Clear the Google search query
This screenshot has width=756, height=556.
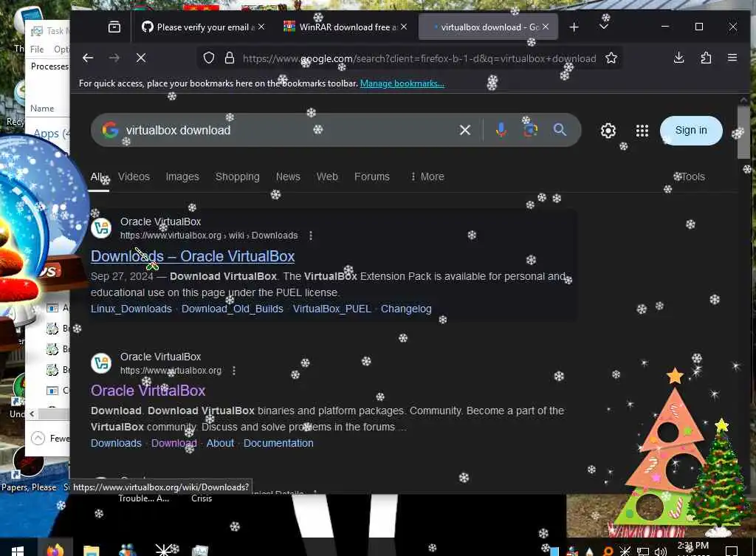pos(465,130)
